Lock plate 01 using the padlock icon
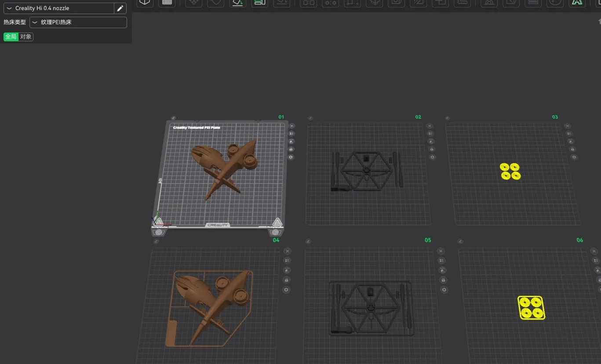 point(291,149)
